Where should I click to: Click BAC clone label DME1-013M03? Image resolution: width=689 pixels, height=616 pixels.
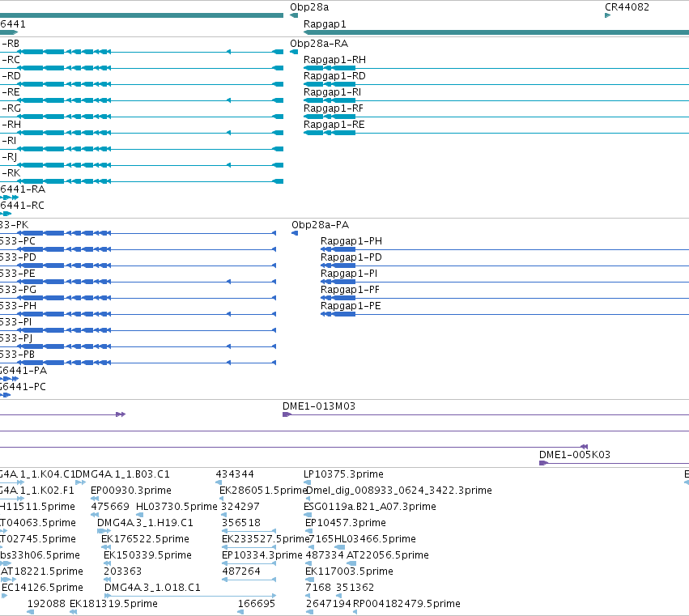tap(318, 406)
